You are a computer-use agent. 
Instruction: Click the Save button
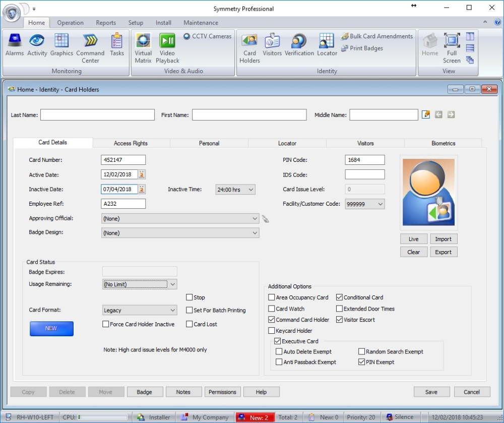431,392
